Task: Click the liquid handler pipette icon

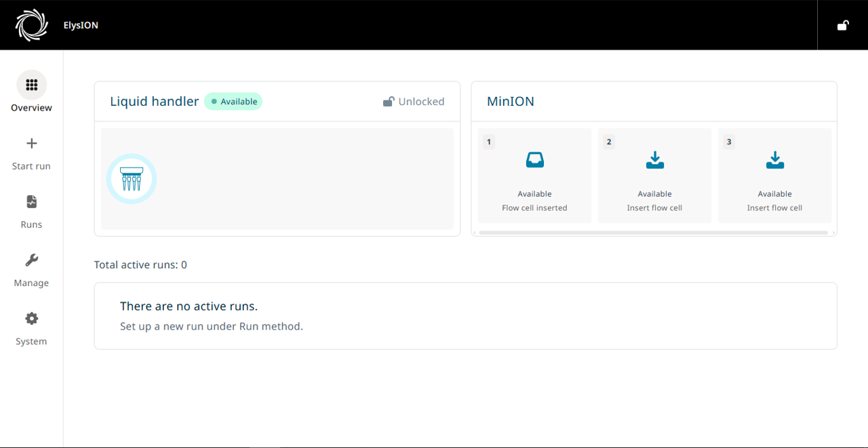Action: pos(132,179)
